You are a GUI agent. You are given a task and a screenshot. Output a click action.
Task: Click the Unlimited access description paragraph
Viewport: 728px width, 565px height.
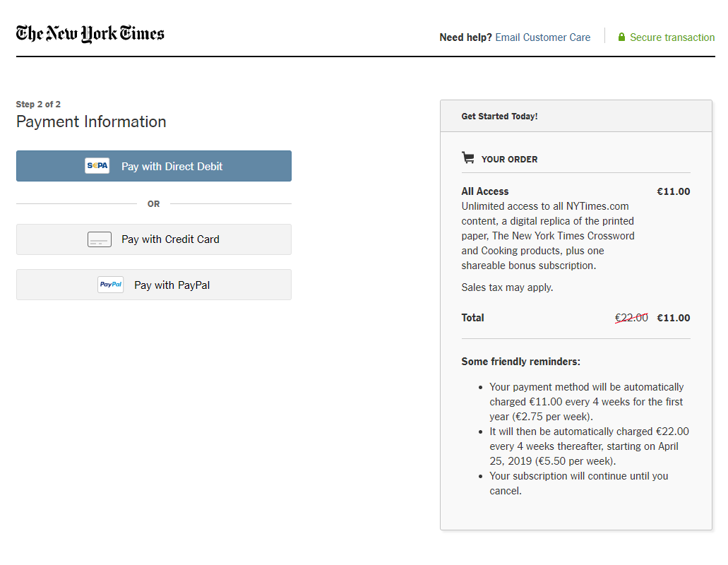tap(548, 236)
